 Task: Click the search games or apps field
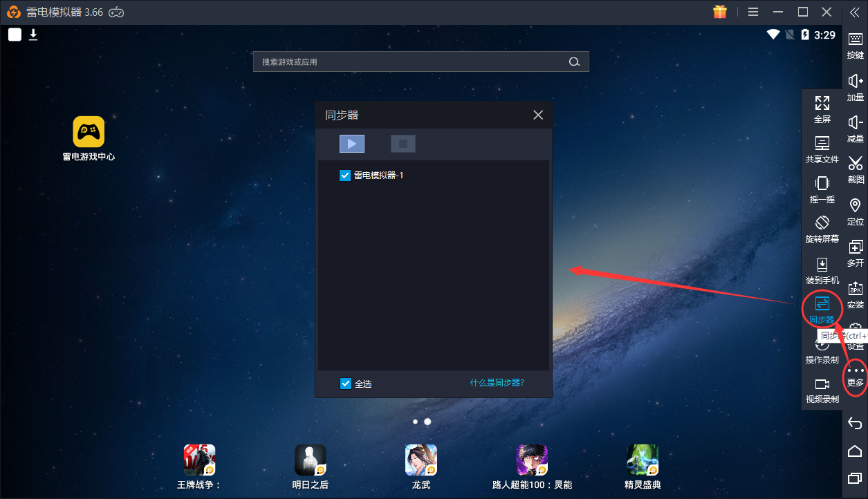421,62
